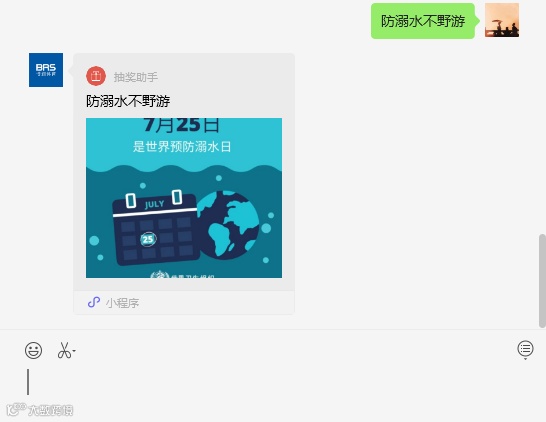Click the 防溺水不野游 card title

point(128,101)
